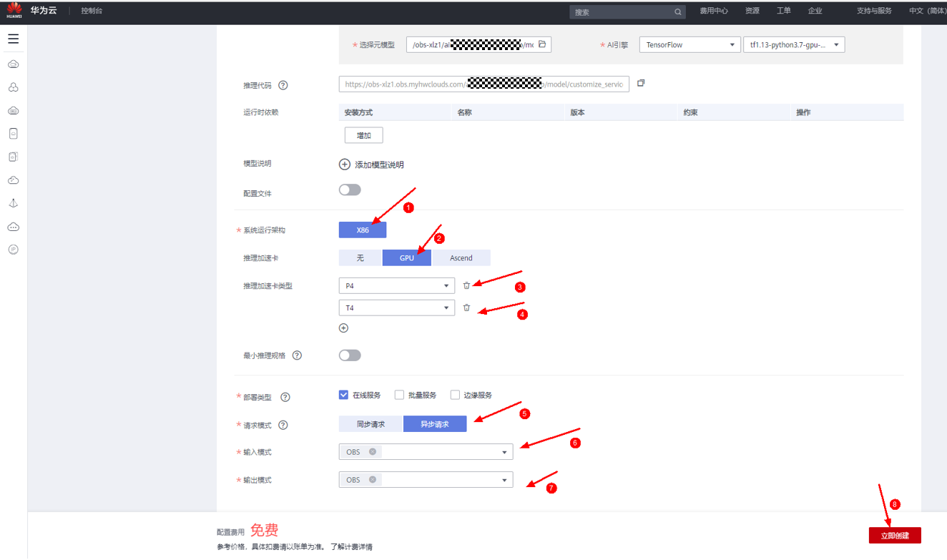Add another accelerator type with plus icon
Screen dimensions: 947x560
click(343, 328)
